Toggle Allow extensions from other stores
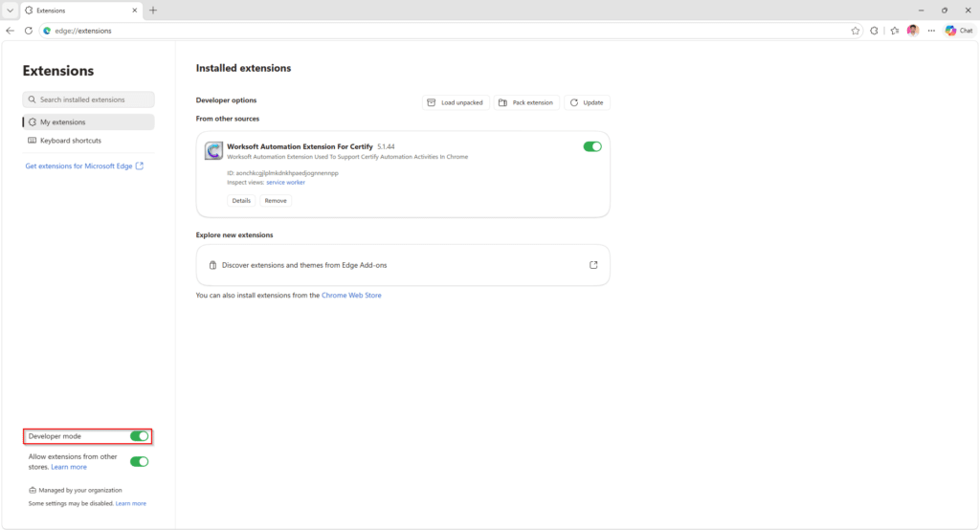 click(x=140, y=462)
